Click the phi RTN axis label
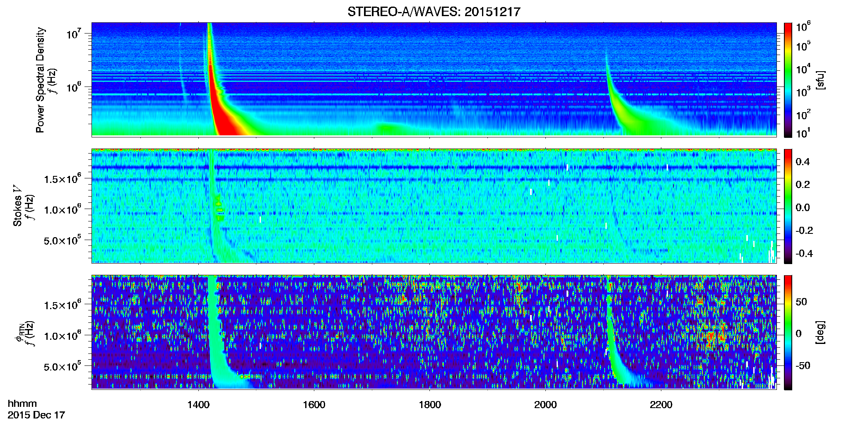 coord(19,333)
